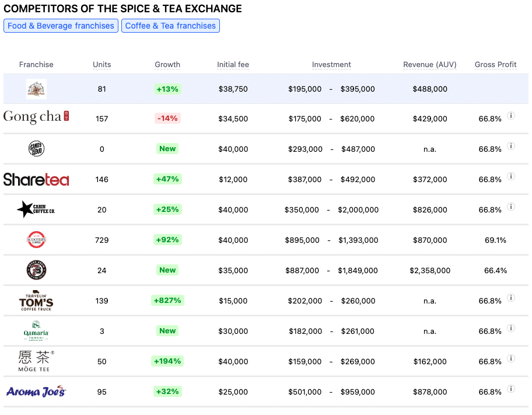
Task: Click info icon in Qamaria row
Action: pyautogui.click(x=511, y=328)
